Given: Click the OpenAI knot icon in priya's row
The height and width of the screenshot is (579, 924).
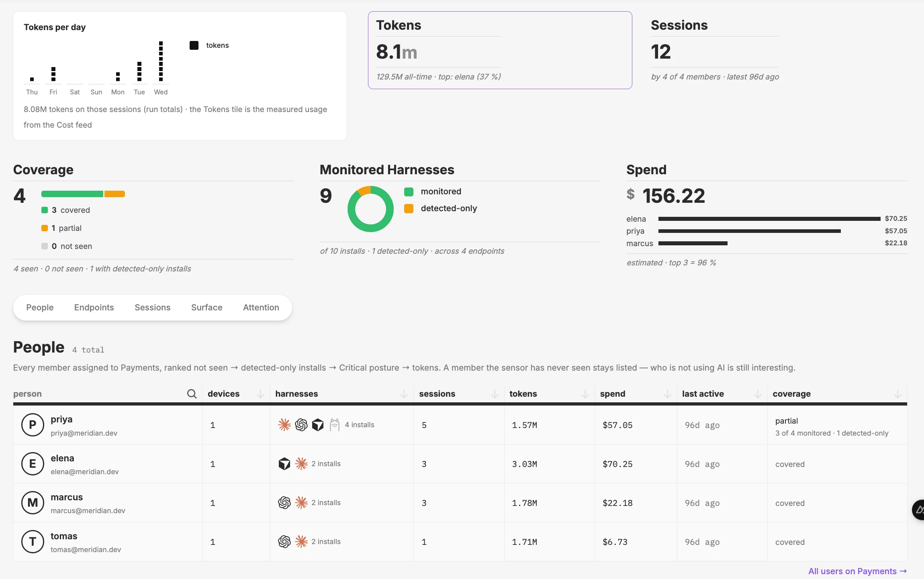Looking at the screenshot, I should pyautogui.click(x=301, y=425).
